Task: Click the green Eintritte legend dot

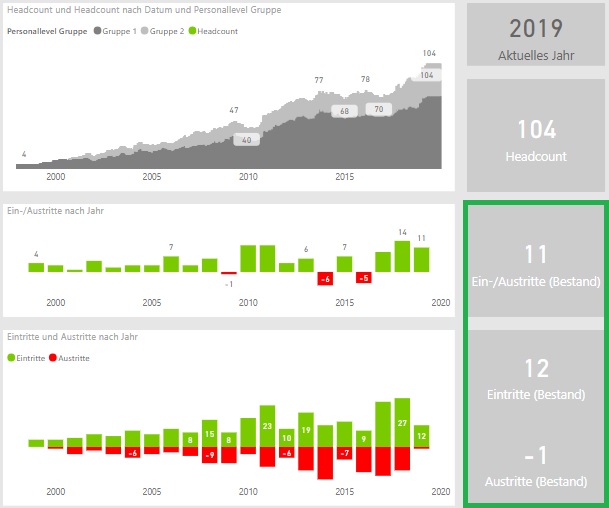Action: 11,357
